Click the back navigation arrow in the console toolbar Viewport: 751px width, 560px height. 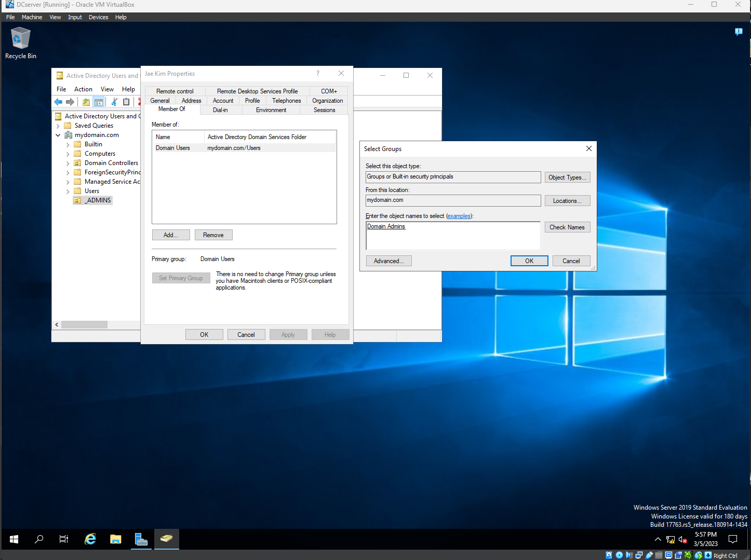(58, 102)
